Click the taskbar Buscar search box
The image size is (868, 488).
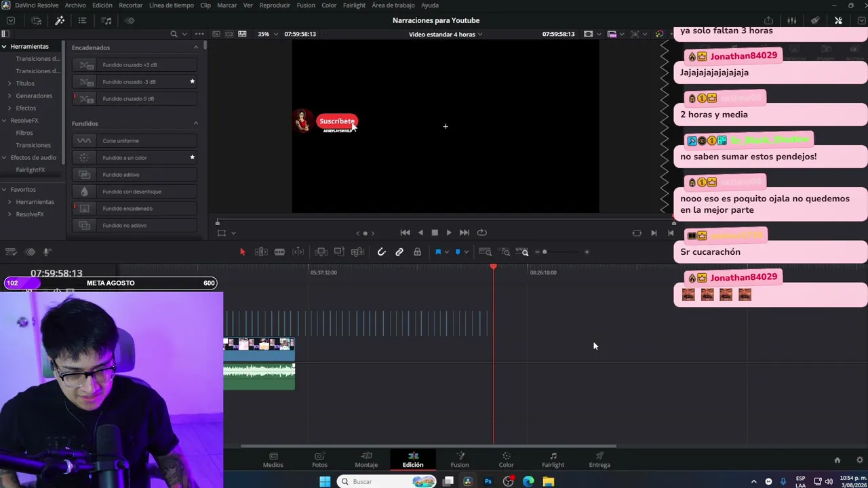[385, 481]
